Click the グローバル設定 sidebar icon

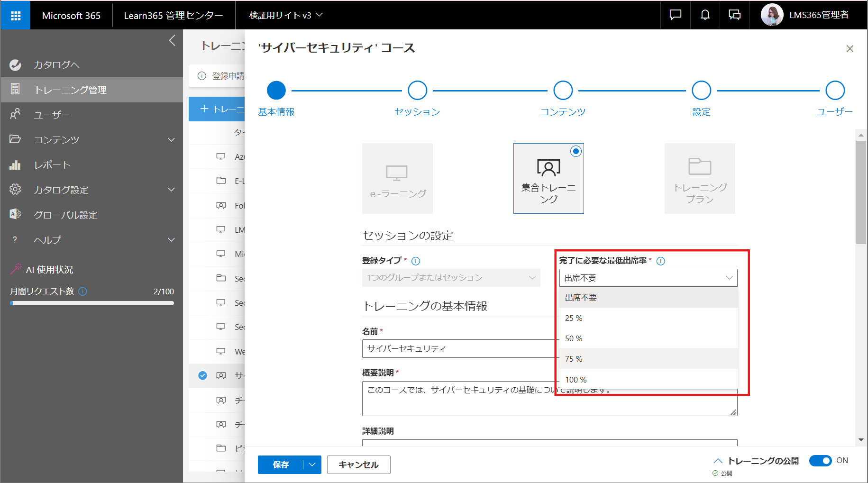15,214
